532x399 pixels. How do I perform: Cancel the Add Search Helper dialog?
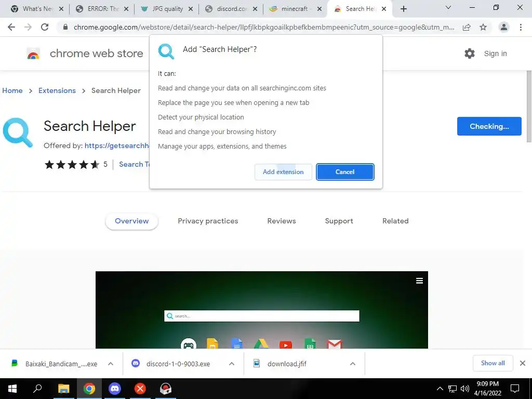[x=345, y=172]
